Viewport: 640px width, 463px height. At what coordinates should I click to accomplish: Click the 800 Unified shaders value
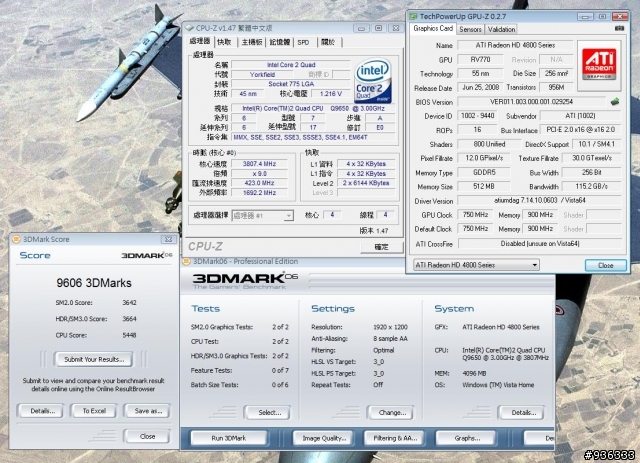489,144
